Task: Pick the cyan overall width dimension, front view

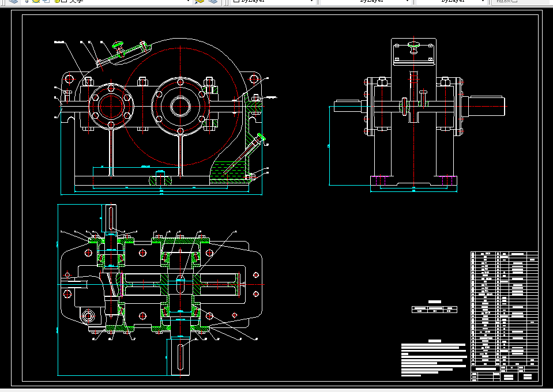Action: 161,194
